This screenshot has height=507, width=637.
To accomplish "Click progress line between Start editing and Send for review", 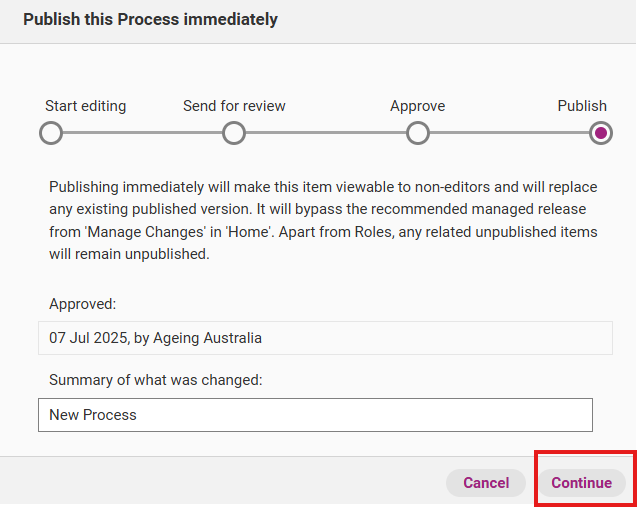I will [142, 133].
